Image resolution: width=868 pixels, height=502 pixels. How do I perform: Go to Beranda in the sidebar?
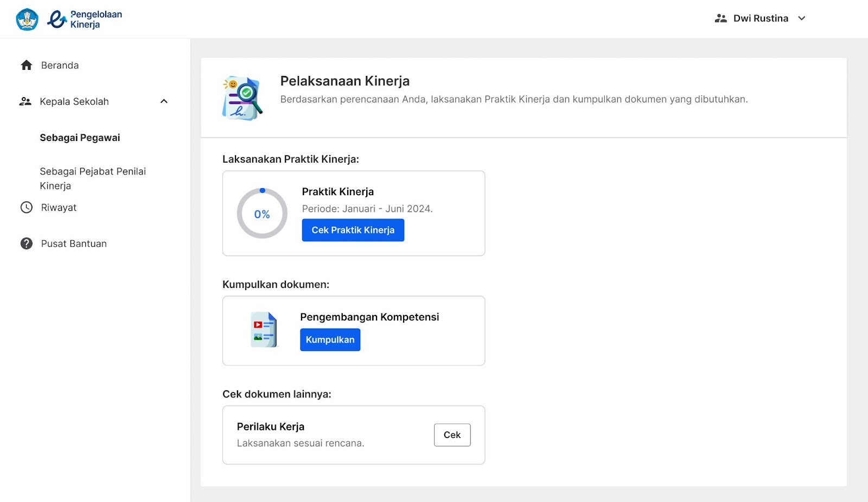(x=60, y=66)
